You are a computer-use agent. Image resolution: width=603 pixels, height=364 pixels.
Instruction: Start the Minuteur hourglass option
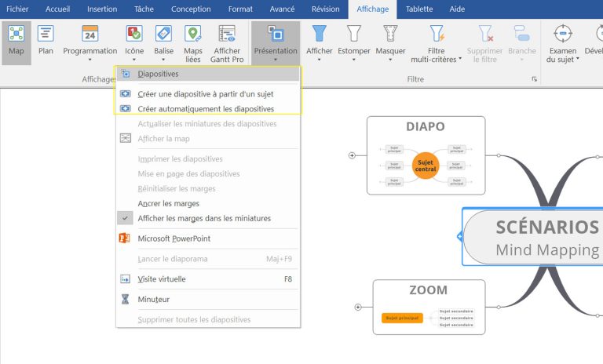153,299
